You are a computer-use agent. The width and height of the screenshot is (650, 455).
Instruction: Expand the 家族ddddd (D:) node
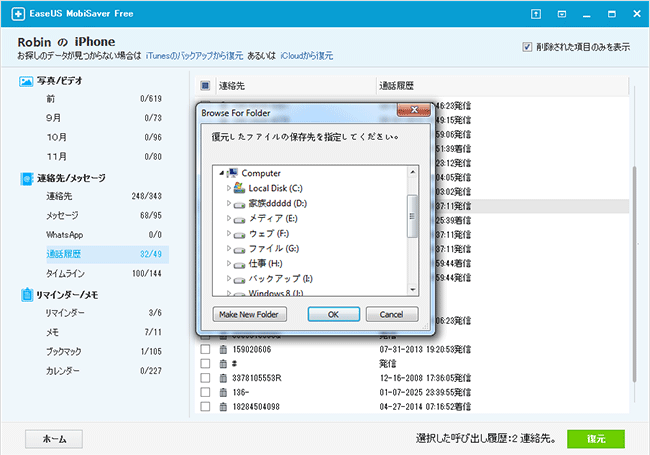[x=228, y=203]
